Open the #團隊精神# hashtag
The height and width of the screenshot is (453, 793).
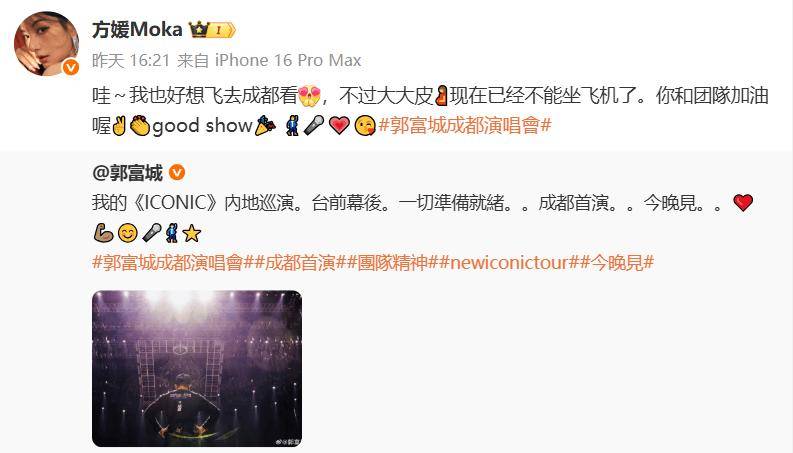pyautogui.click(x=392, y=263)
